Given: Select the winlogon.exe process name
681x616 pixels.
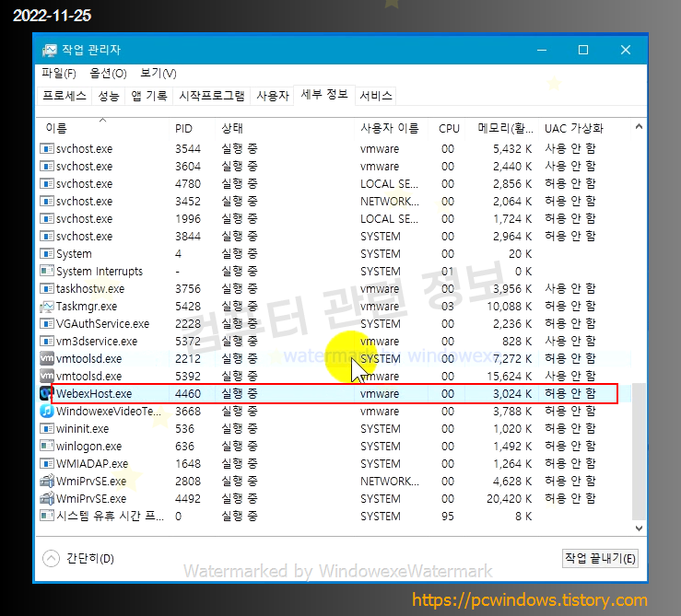Looking at the screenshot, I should (x=89, y=447).
